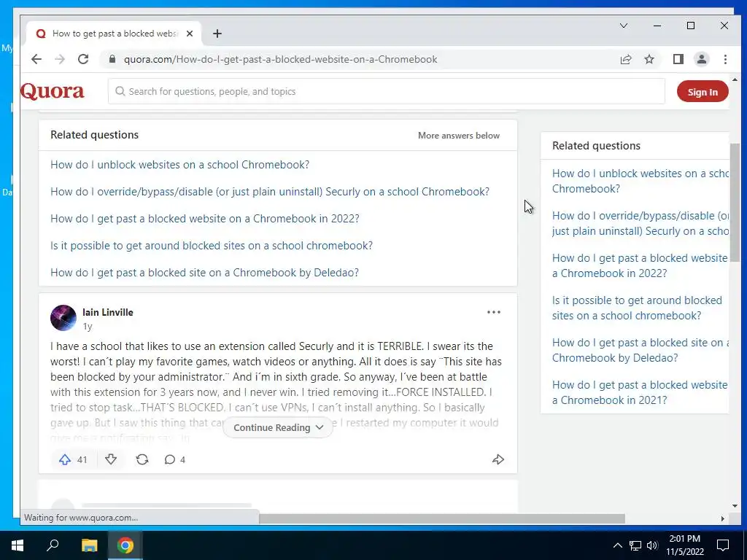Open sidebar 'Chromebook in 2021' link

(640, 392)
